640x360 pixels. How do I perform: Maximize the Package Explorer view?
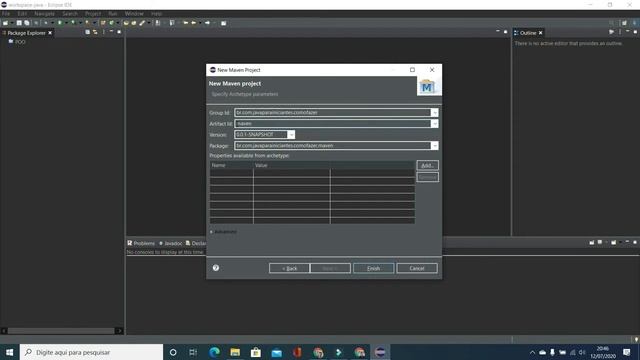point(119,32)
